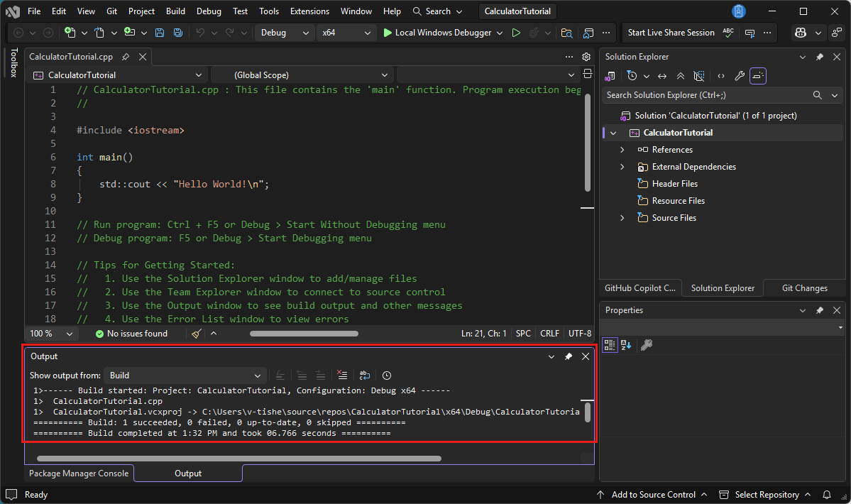Click search magnifier in Solution Explorer search
851x504 pixels.
tap(818, 95)
